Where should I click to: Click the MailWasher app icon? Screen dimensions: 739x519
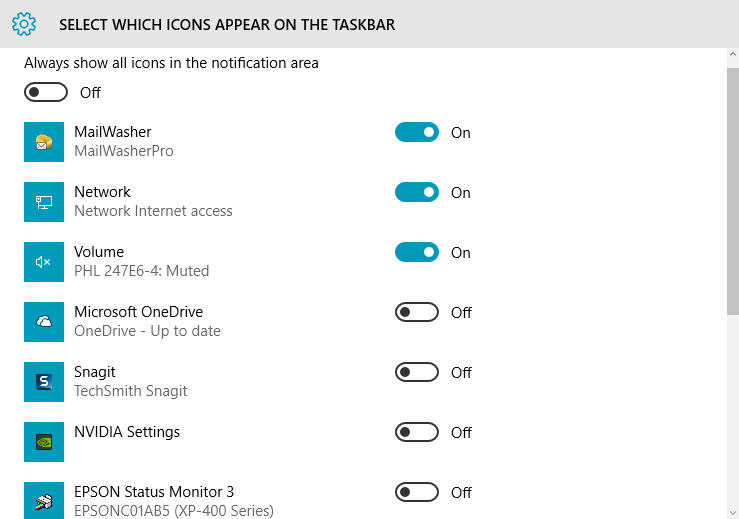click(x=44, y=142)
